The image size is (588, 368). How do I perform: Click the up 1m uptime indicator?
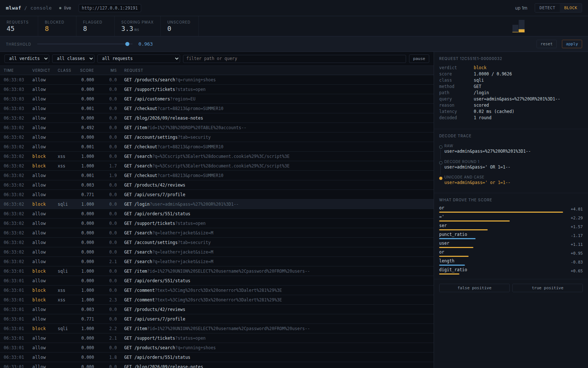521,8
